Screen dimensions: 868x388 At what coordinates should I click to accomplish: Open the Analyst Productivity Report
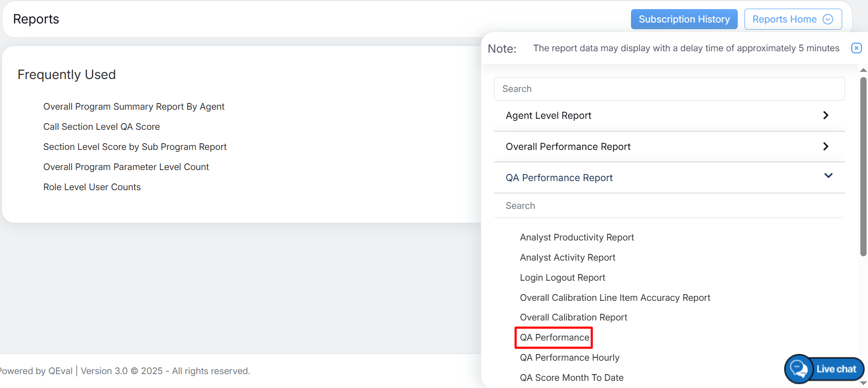pos(576,238)
